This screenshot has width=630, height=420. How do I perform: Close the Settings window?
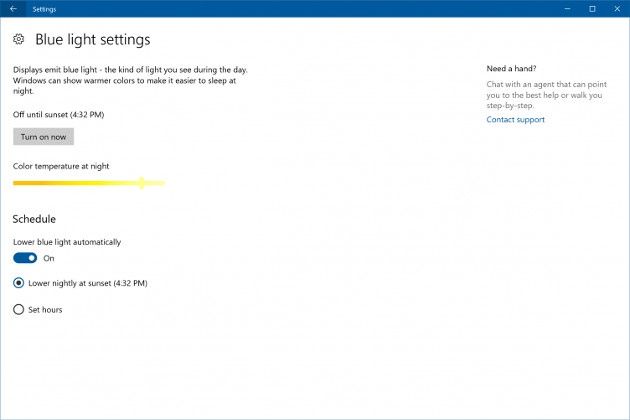[x=617, y=8]
